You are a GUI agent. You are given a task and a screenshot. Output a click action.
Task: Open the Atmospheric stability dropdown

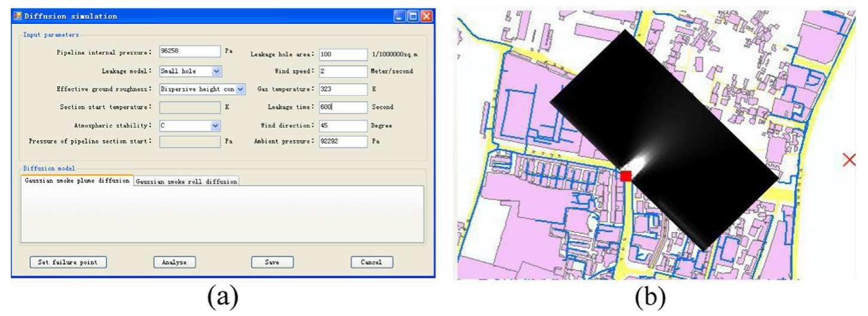pyautogui.click(x=216, y=126)
